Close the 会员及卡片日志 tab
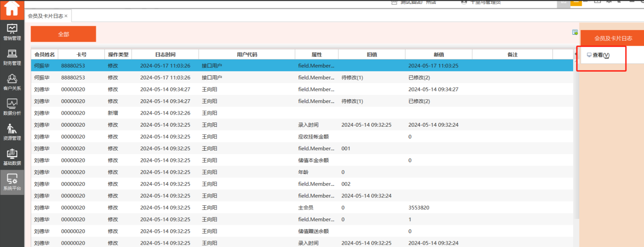Screen dimensions: 644x247 click(x=66, y=16)
